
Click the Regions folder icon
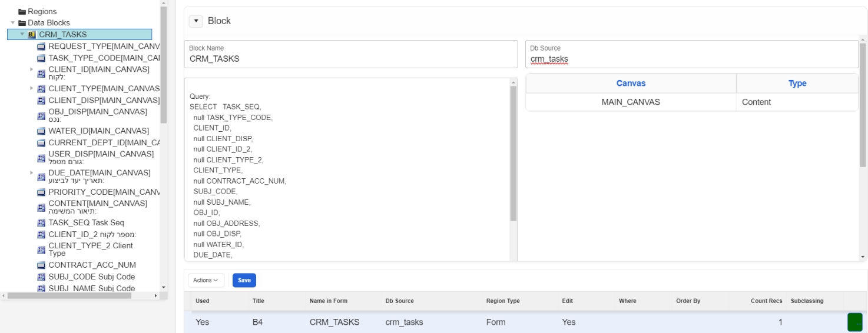[x=23, y=12]
